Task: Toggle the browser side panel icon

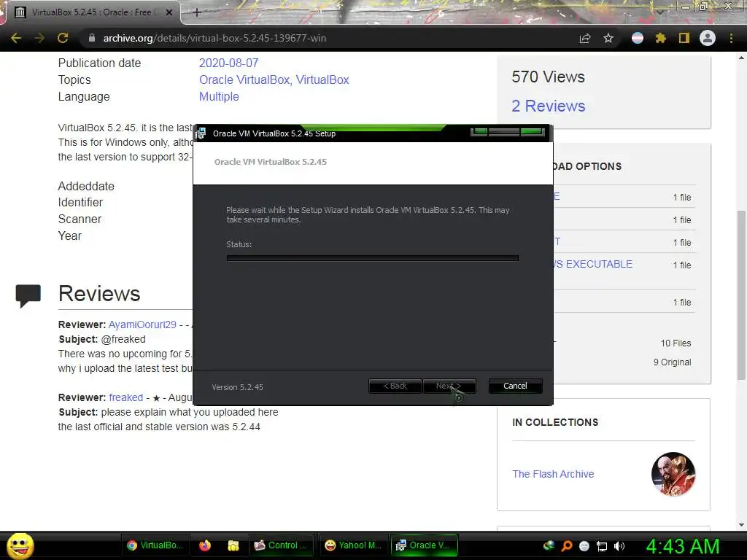Action: (684, 38)
